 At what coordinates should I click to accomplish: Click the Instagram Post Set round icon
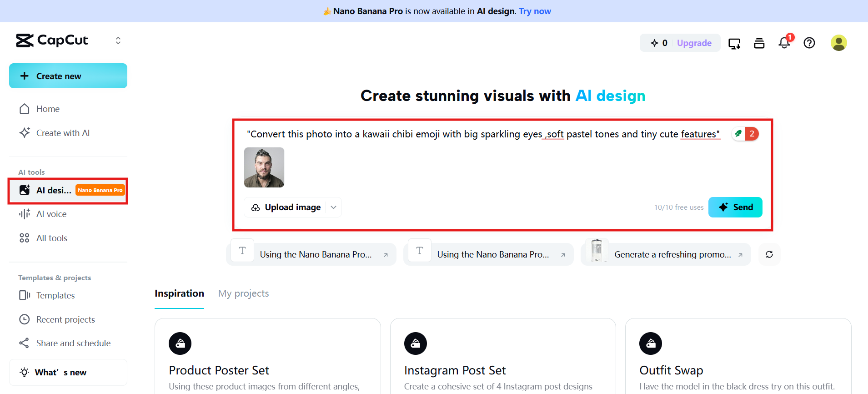(x=416, y=343)
